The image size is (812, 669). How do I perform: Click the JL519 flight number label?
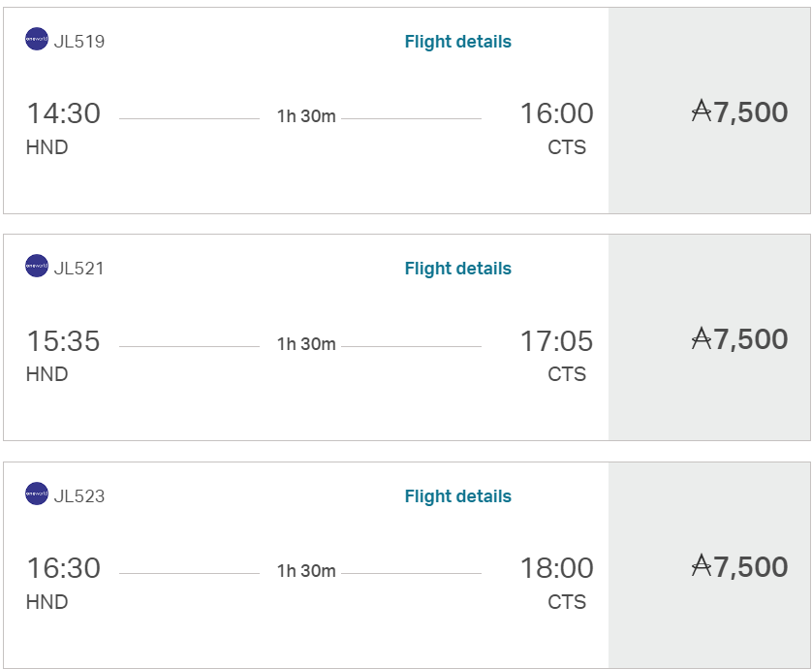pyautogui.click(x=79, y=42)
